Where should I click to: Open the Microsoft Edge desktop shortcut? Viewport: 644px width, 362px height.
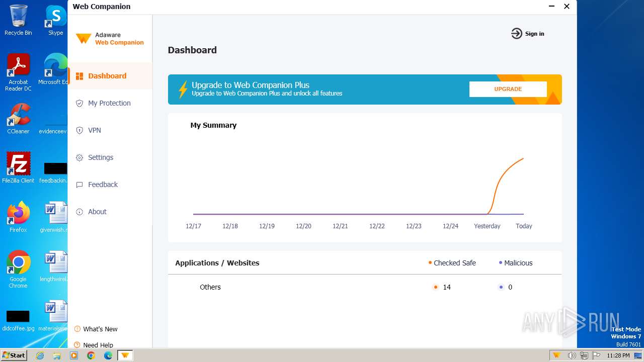[x=54, y=69]
